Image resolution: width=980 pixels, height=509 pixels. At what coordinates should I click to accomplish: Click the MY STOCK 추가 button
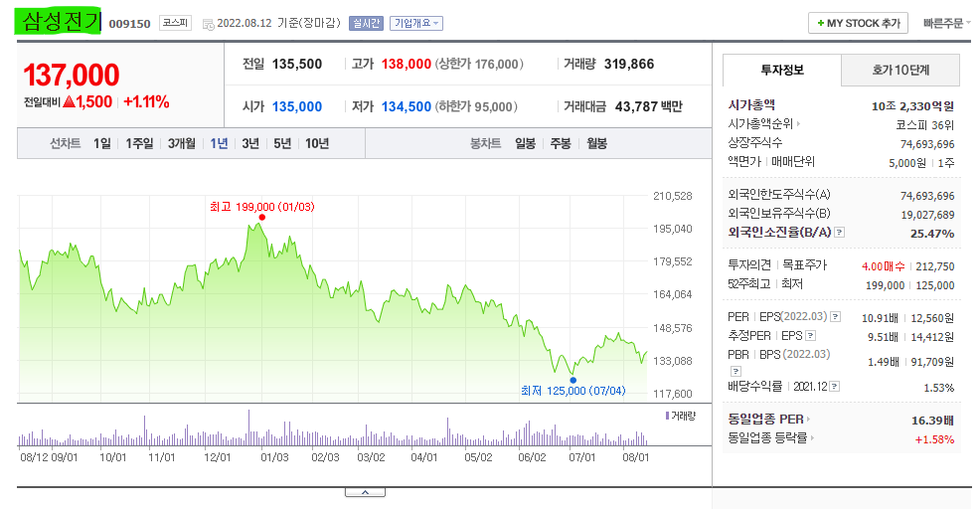(858, 23)
